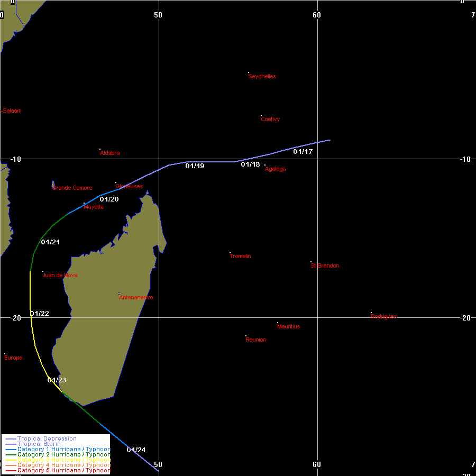The height and width of the screenshot is (476, 476).
Task: Select the 01/19 date marker on track
Action: tap(195, 166)
